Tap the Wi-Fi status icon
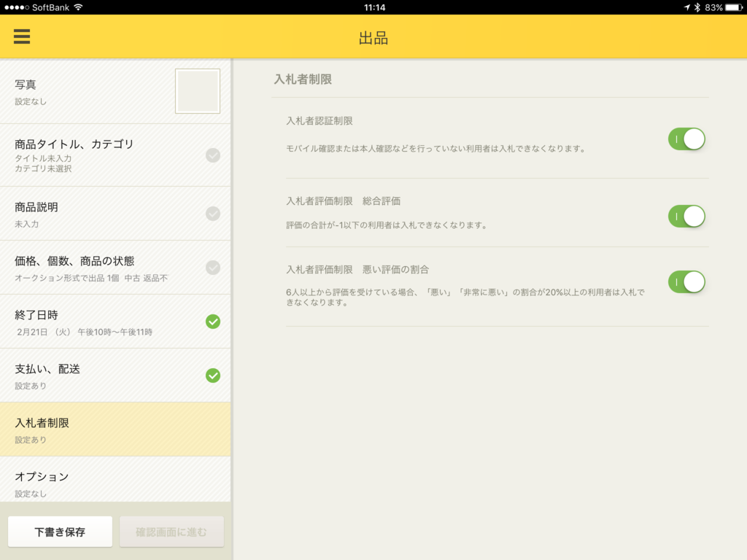 pos(79,7)
